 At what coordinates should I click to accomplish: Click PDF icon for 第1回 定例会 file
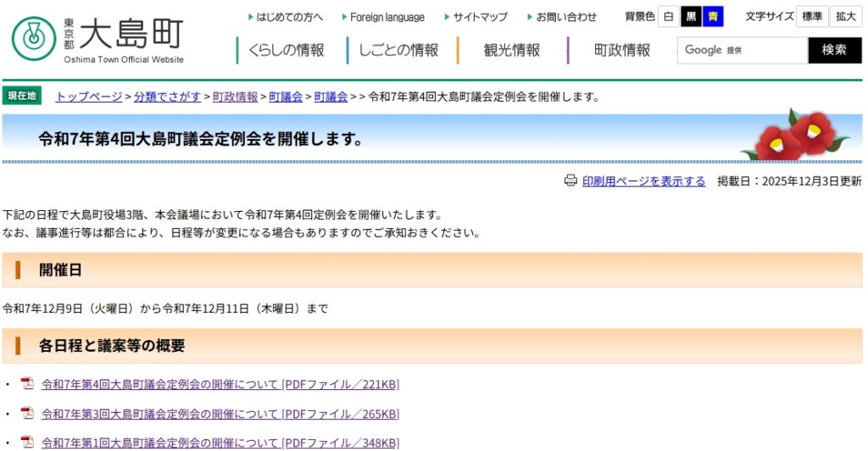[x=27, y=443]
